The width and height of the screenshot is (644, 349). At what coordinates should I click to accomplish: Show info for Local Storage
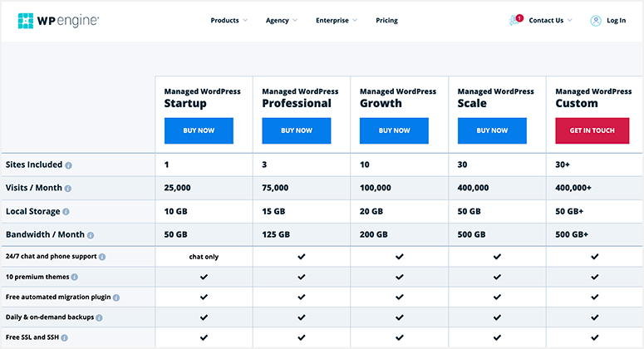click(66, 212)
